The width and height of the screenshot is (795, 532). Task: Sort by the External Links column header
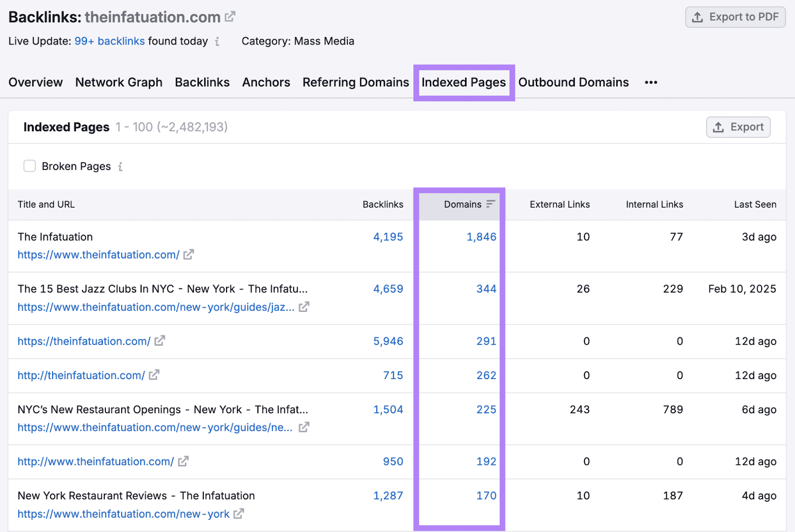point(559,204)
